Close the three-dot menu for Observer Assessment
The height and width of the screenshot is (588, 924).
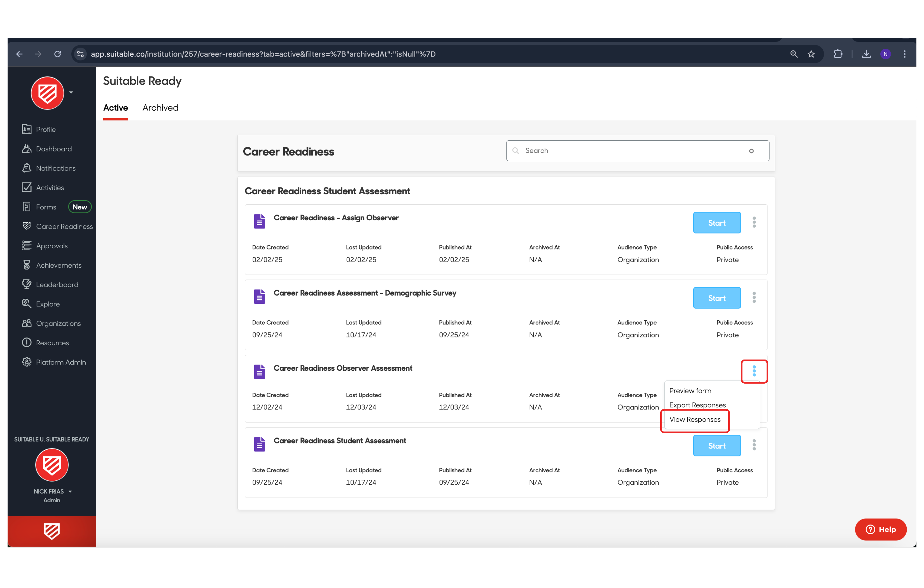click(754, 371)
